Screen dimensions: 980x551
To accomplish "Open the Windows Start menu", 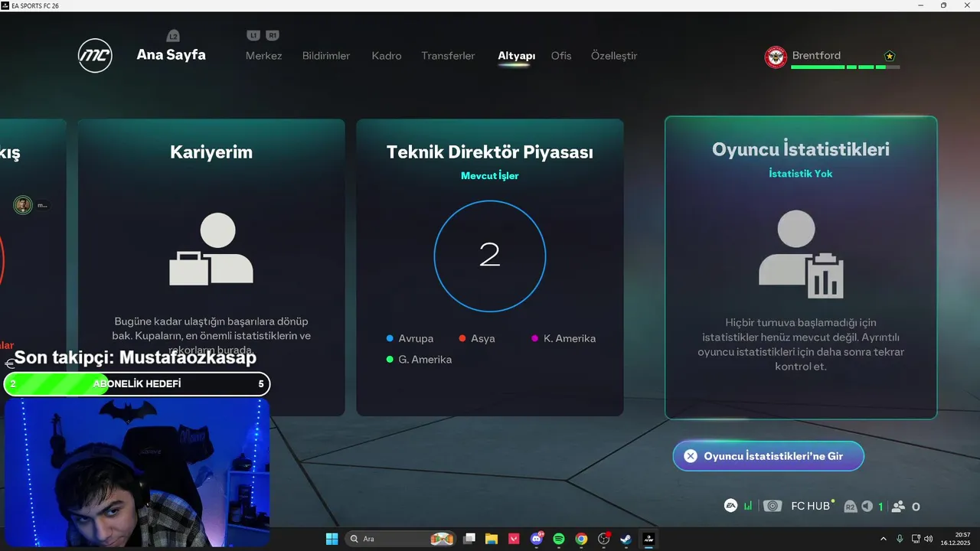I will 332,539.
